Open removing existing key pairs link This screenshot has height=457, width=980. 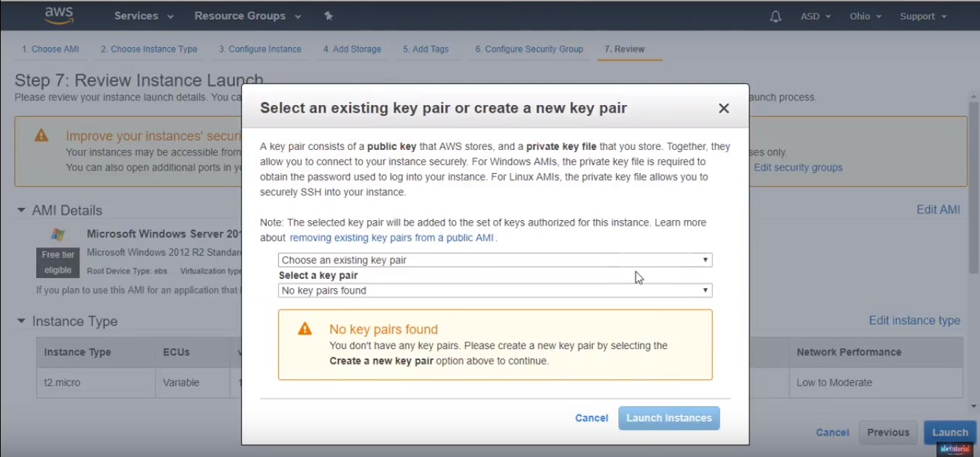(x=392, y=238)
